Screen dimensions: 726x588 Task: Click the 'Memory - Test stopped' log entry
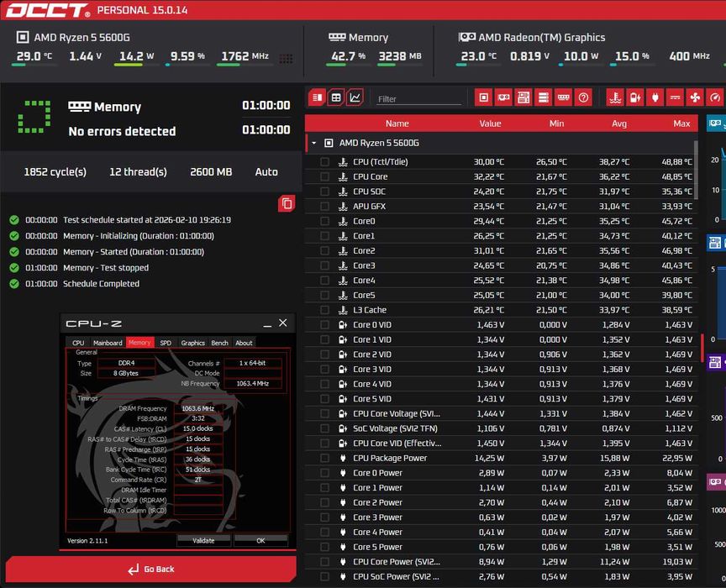(x=106, y=268)
